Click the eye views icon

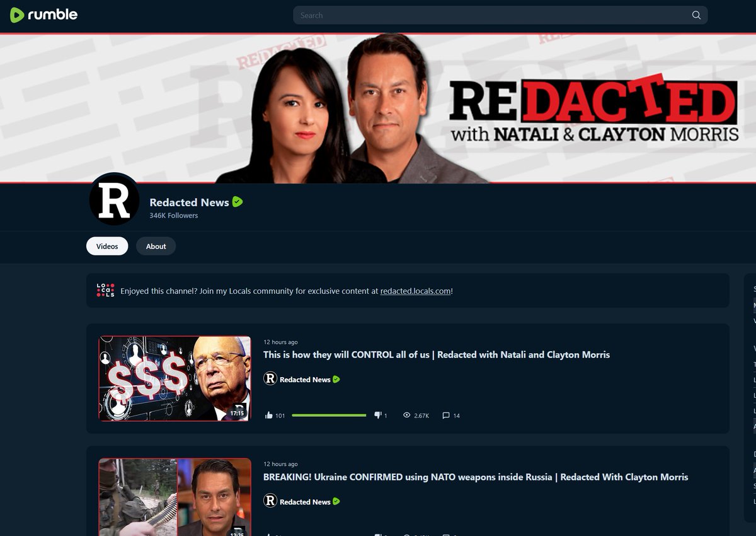407,416
